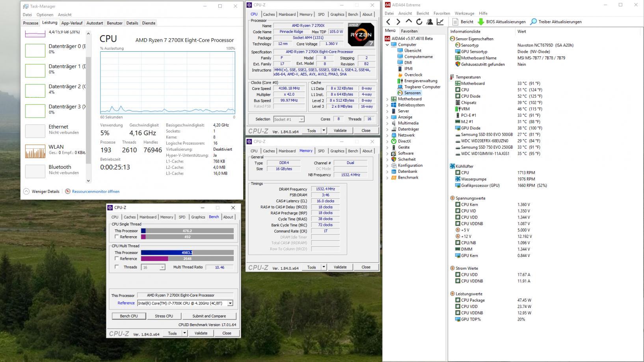The width and height of the screenshot is (644, 362).
Task: Enable multi-thread Reference checkbox in CPU-Z Bench
Action: pyautogui.click(x=117, y=258)
